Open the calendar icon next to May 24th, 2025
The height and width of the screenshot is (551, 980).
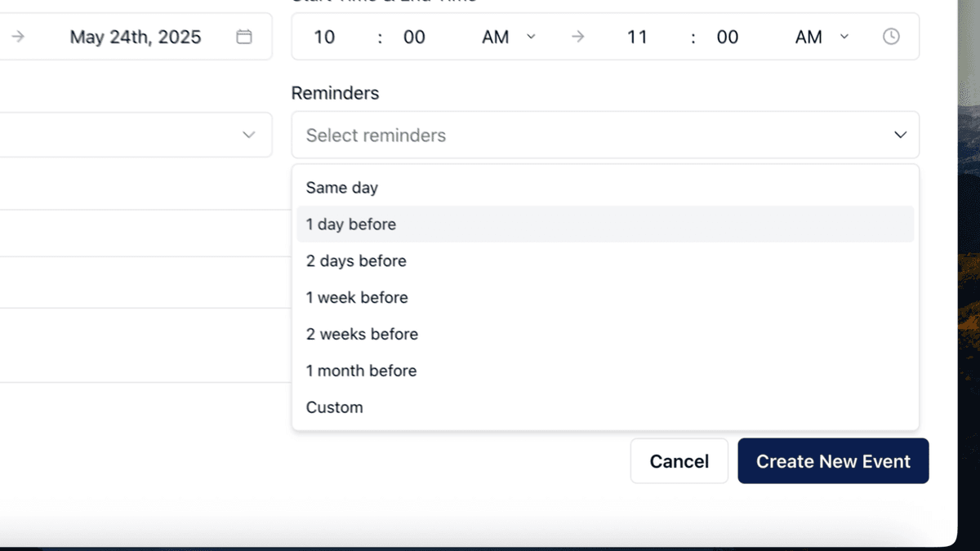(243, 37)
